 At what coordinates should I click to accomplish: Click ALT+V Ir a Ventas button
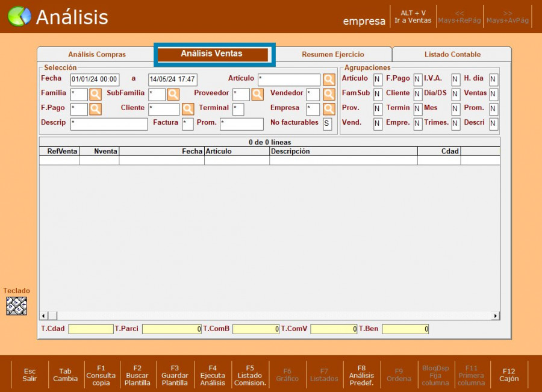click(413, 17)
